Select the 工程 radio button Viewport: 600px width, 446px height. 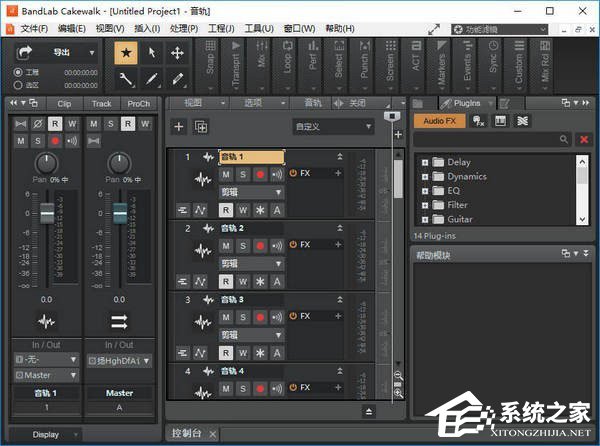click(x=18, y=72)
